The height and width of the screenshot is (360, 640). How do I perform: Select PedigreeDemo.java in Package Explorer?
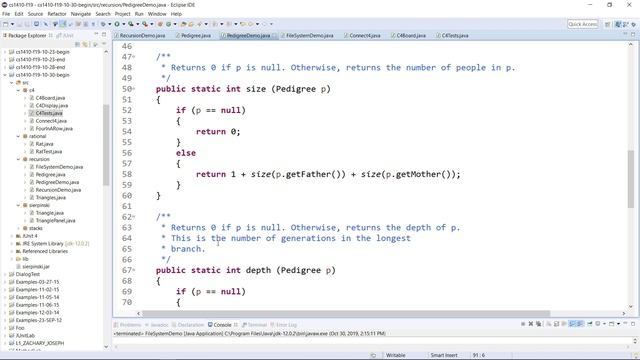pos(54,182)
